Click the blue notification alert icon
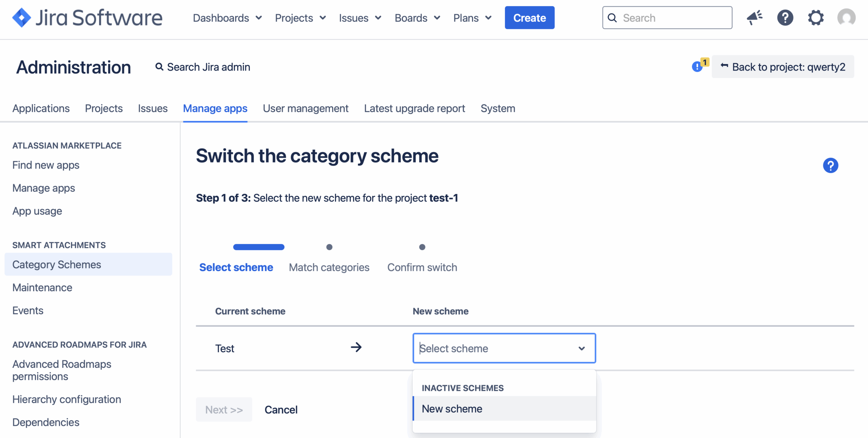Image resolution: width=868 pixels, height=438 pixels. [697, 66]
